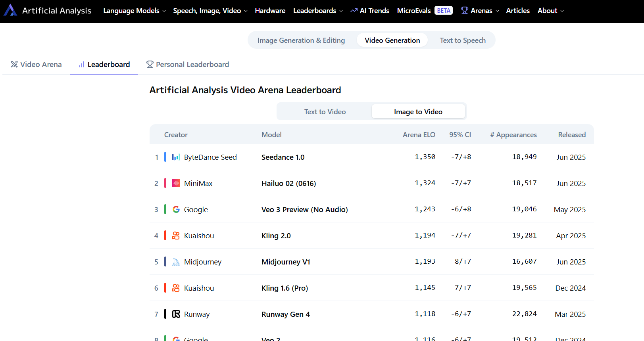Image resolution: width=644 pixels, height=341 pixels.
Task: Click the AI Trends chart icon
Action: coord(354,11)
